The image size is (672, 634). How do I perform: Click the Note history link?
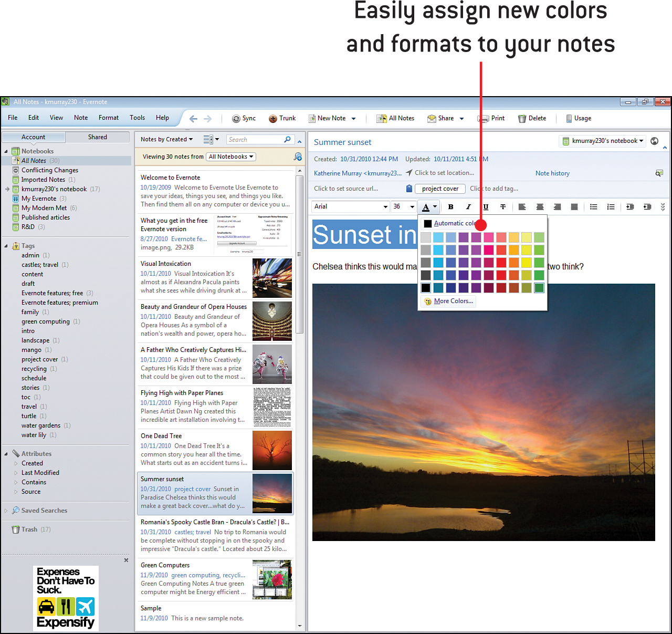tap(552, 173)
